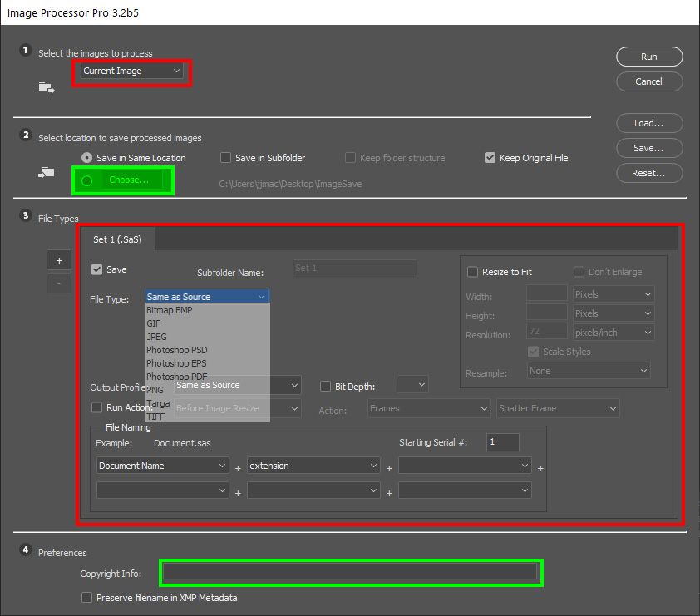The height and width of the screenshot is (616, 700).
Task: Enable the Bit Depth checkbox
Action: click(x=325, y=386)
